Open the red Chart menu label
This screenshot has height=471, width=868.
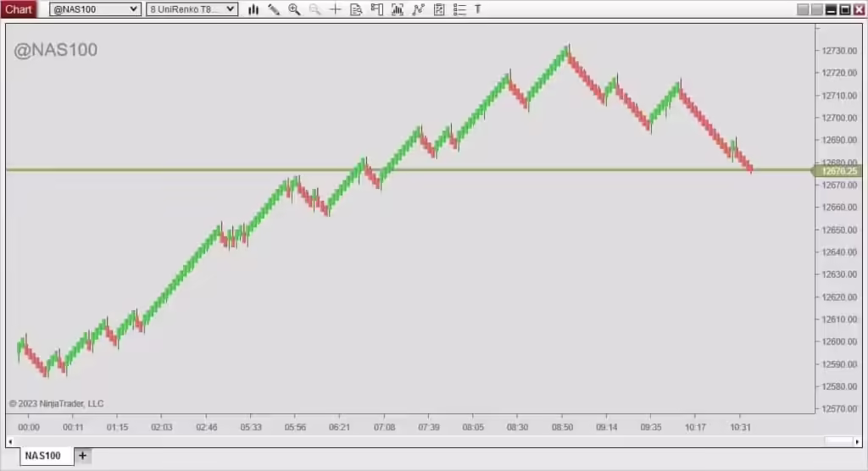[x=19, y=9]
